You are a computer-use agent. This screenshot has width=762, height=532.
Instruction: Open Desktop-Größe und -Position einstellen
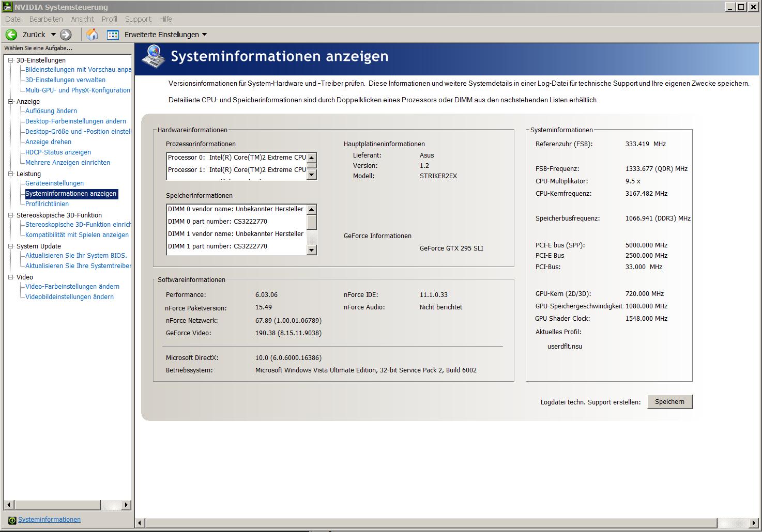coord(78,132)
